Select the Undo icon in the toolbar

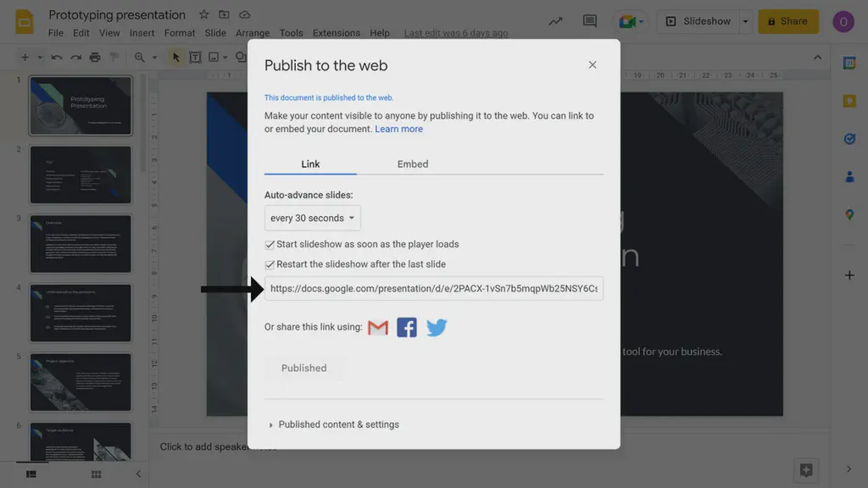[x=55, y=57]
